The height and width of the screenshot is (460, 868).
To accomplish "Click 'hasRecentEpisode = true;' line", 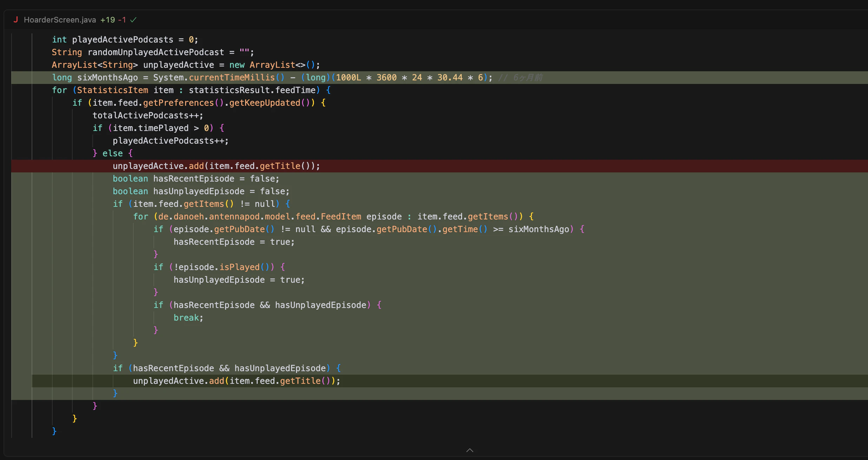I will 234,242.
